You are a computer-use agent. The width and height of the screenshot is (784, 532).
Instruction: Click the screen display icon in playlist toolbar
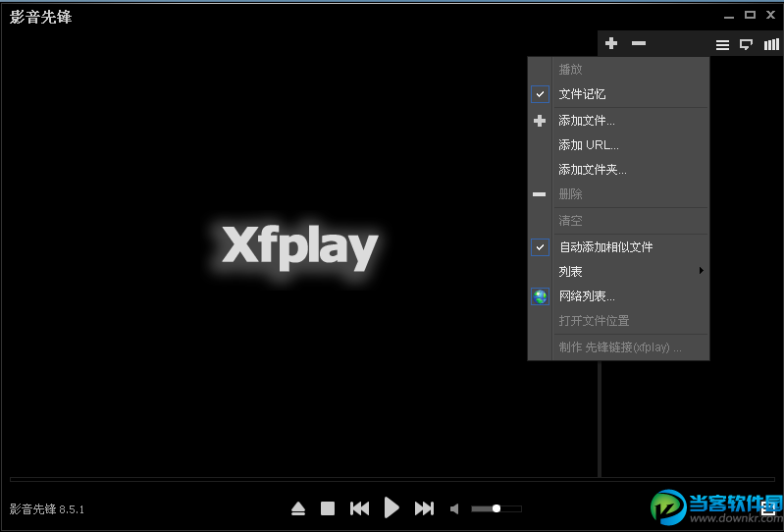pyautogui.click(x=746, y=45)
